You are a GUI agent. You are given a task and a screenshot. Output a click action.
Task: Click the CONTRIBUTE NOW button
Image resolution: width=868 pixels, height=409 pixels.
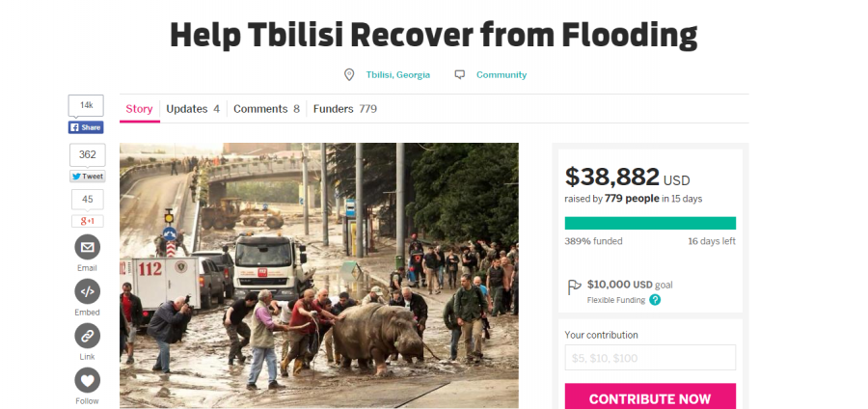[650, 396]
